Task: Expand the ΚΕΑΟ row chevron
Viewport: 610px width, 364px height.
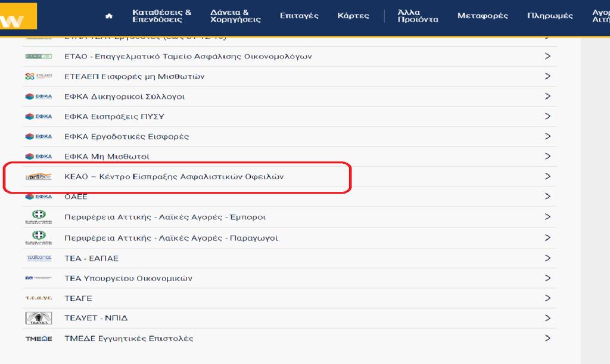Action: click(x=547, y=176)
